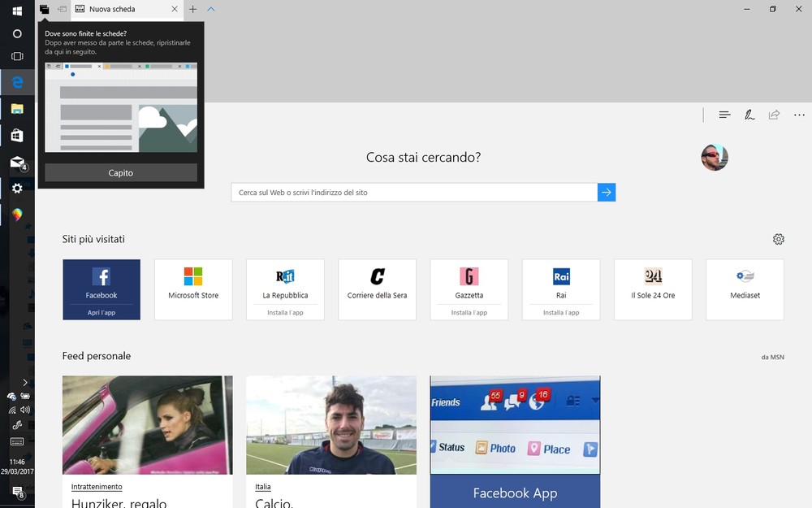The width and height of the screenshot is (812, 508).
Task: Click the battery status tray icon
Action: [x=25, y=396]
